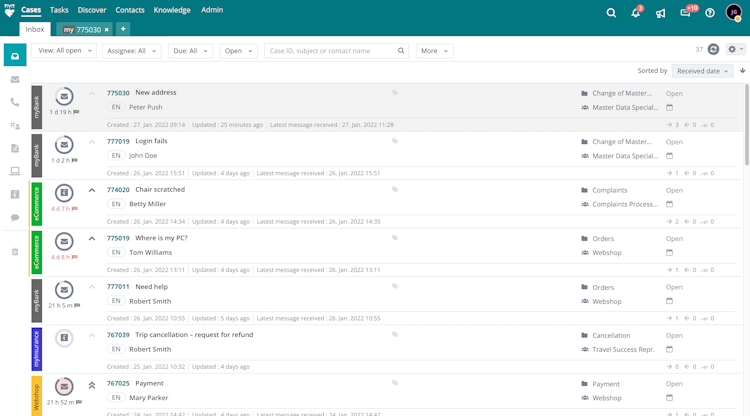
Task: Open the Tasks menu
Action: click(59, 10)
